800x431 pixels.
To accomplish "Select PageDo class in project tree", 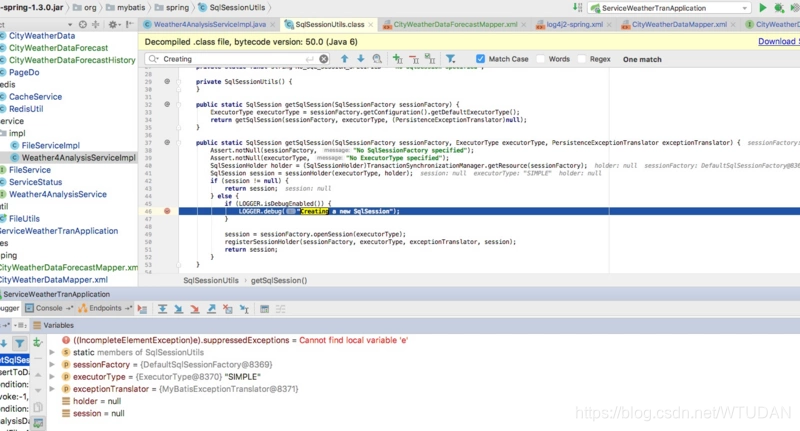I will pyautogui.click(x=24, y=72).
